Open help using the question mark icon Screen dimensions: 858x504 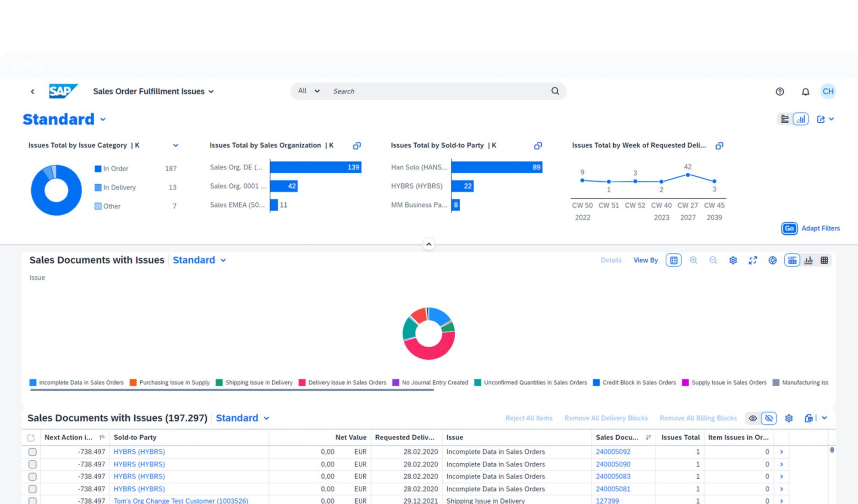[x=780, y=91]
